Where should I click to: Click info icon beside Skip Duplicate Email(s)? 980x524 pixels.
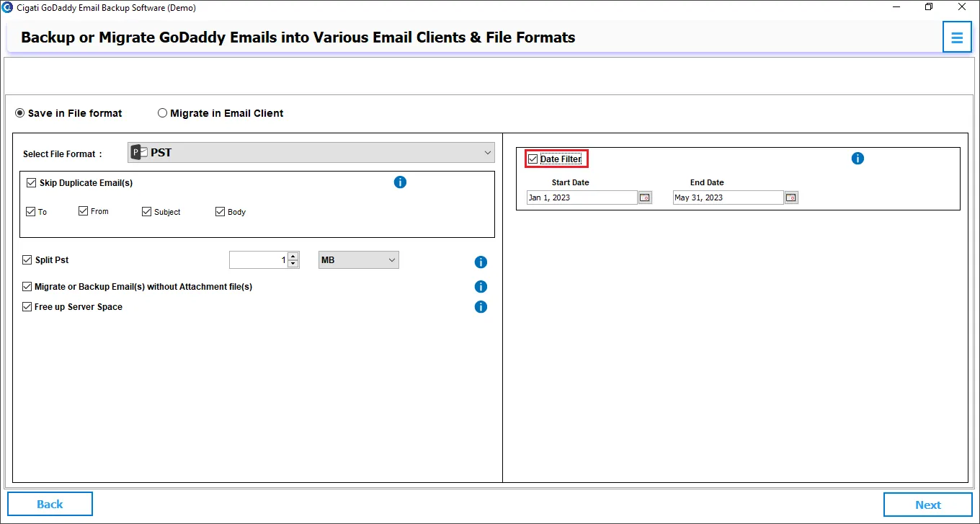401,182
